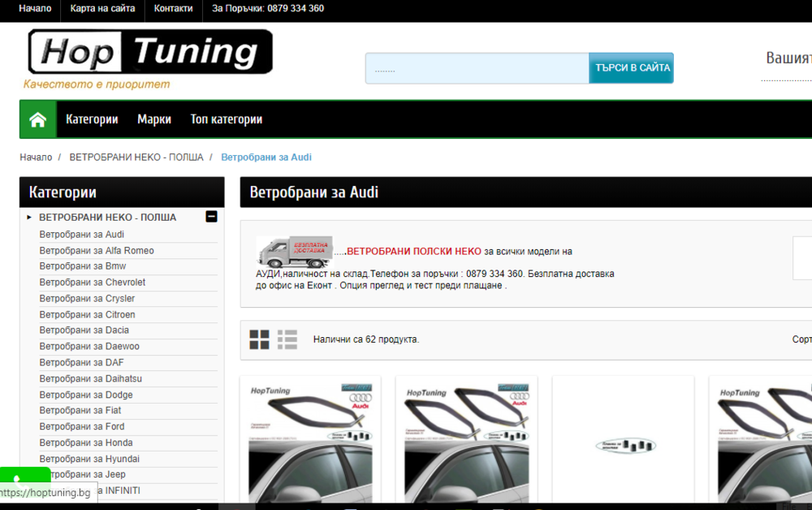Click the HopTuning logo

click(150, 52)
